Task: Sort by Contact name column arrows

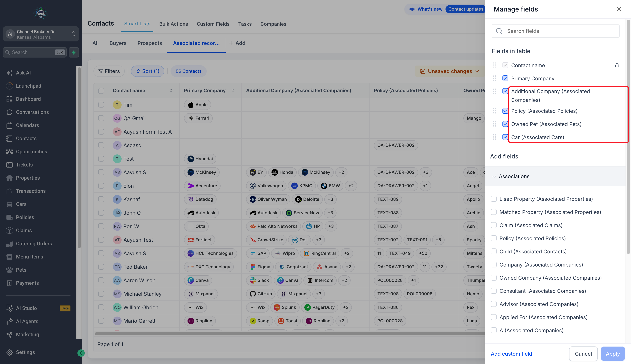Action: pyautogui.click(x=171, y=91)
